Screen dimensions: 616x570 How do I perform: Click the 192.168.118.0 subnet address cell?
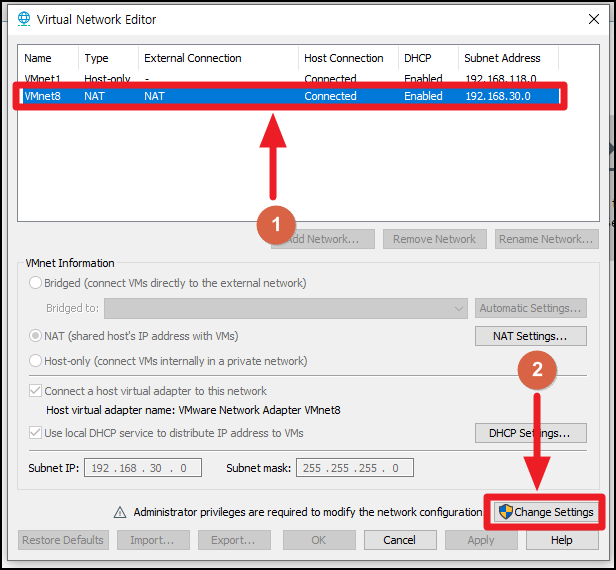pyautogui.click(x=501, y=78)
